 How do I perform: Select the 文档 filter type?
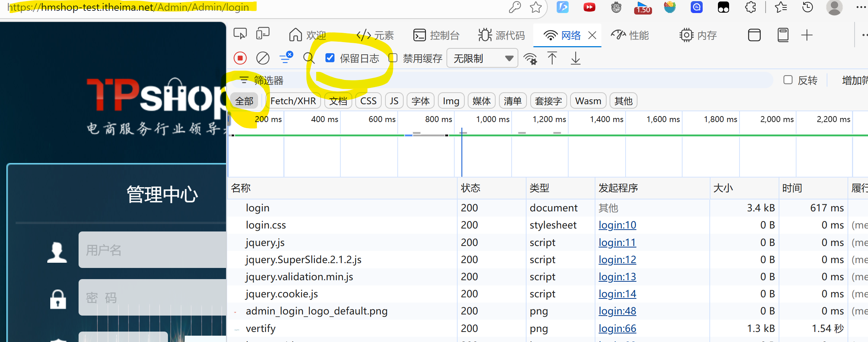tap(338, 101)
